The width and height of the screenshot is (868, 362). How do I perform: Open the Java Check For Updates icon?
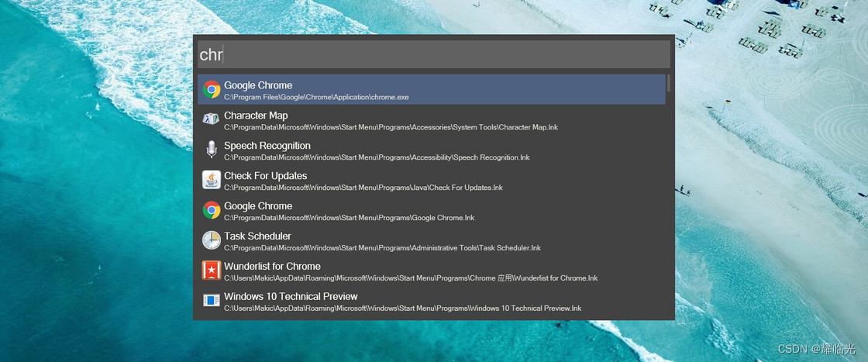click(212, 179)
